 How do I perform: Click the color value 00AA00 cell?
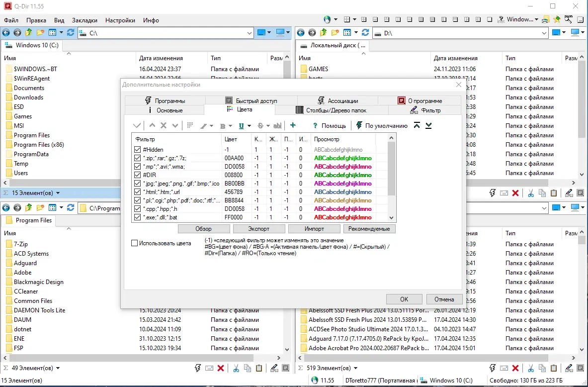234,158
